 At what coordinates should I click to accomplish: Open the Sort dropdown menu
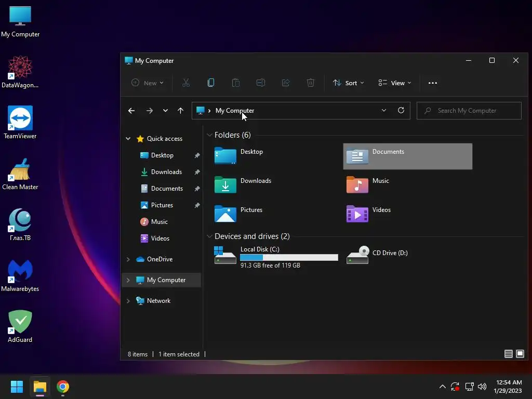(x=349, y=83)
